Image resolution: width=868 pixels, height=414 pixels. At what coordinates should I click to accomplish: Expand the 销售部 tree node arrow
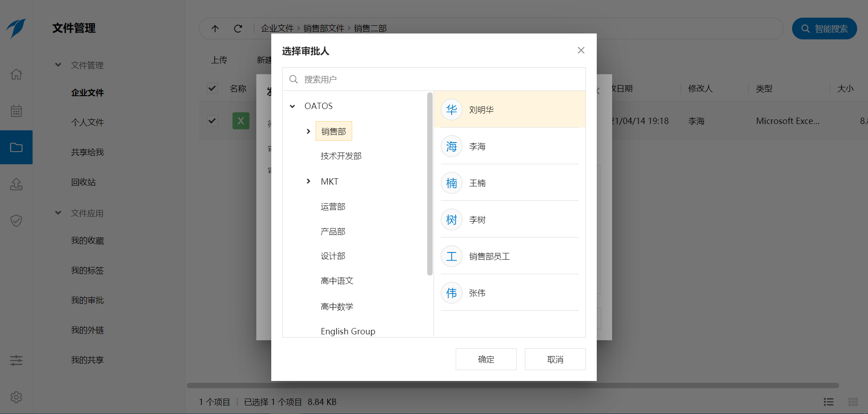point(308,131)
